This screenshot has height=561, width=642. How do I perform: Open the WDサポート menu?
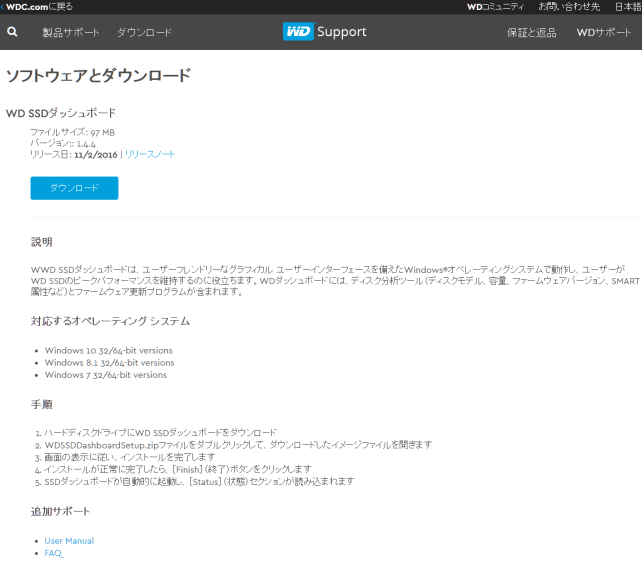(604, 32)
